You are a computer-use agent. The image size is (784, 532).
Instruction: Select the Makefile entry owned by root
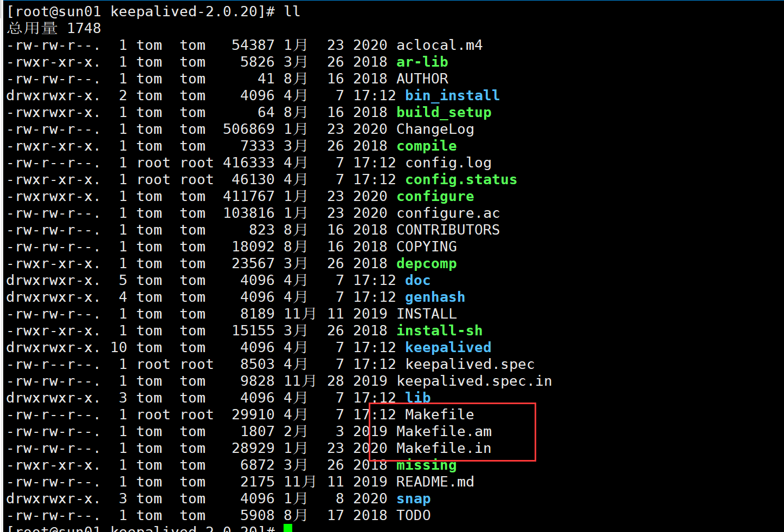(x=440, y=414)
